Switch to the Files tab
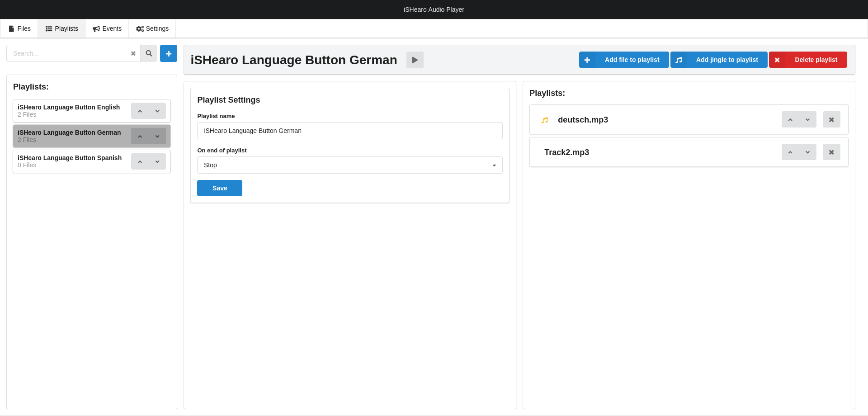This screenshot has width=868, height=416. tap(19, 28)
